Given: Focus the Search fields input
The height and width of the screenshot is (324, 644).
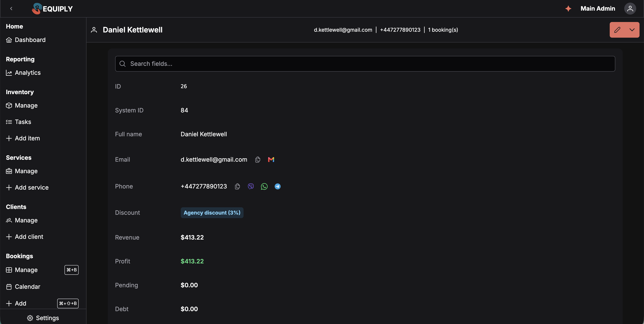Looking at the screenshot, I should [x=365, y=64].
